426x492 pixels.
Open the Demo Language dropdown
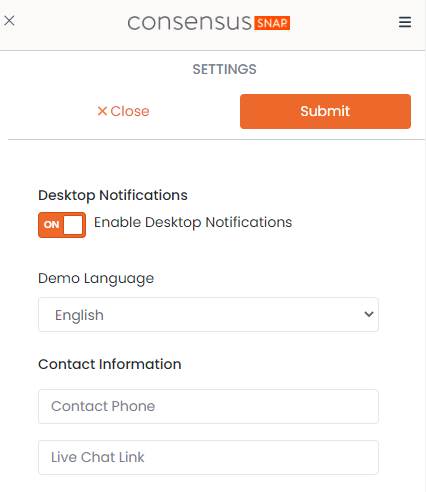208,314
